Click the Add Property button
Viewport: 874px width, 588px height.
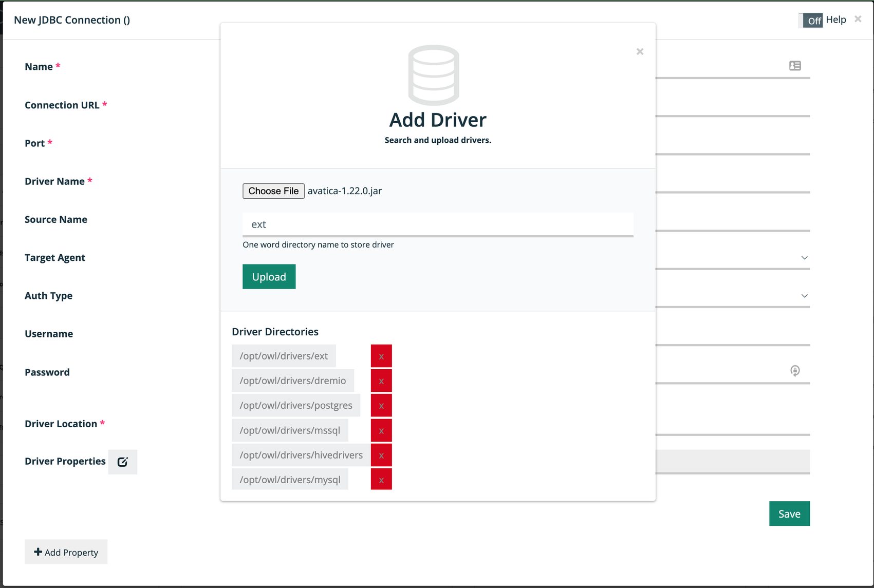66,552
